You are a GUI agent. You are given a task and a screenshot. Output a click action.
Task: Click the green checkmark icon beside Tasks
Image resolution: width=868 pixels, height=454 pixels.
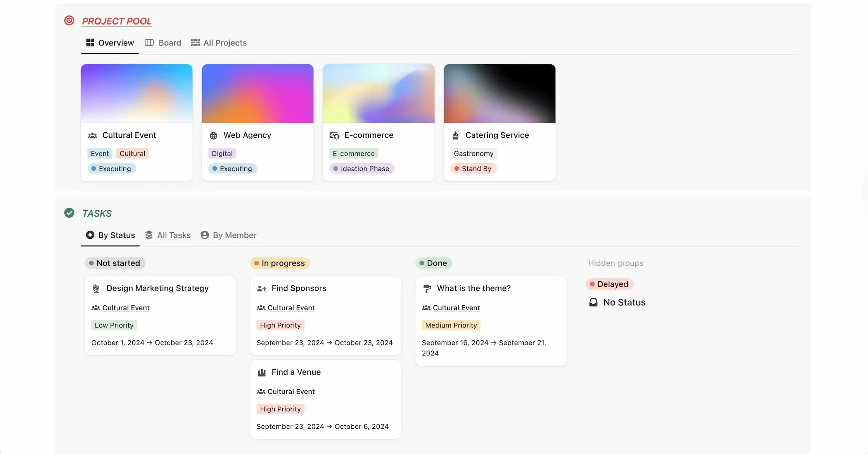69,213
